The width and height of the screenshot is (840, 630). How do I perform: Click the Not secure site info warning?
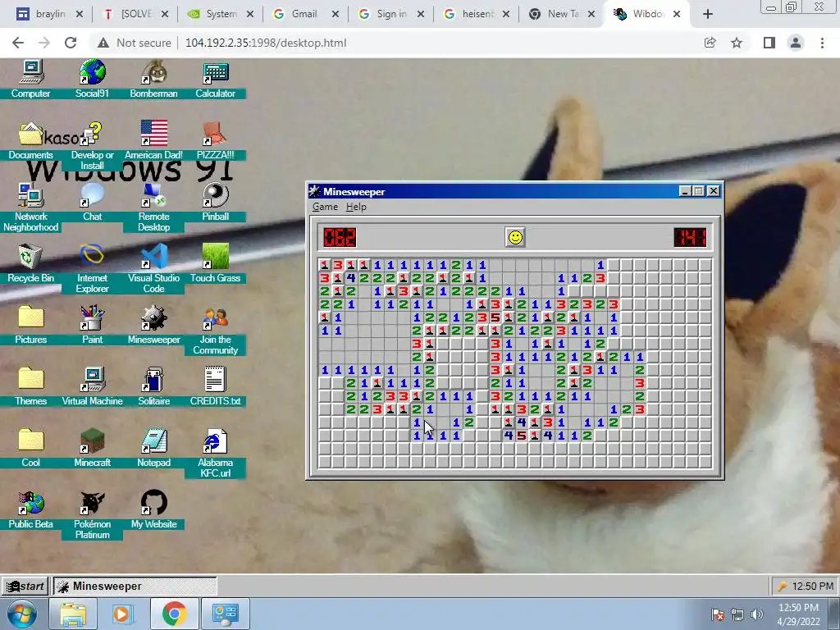click(x=134, y=43)
